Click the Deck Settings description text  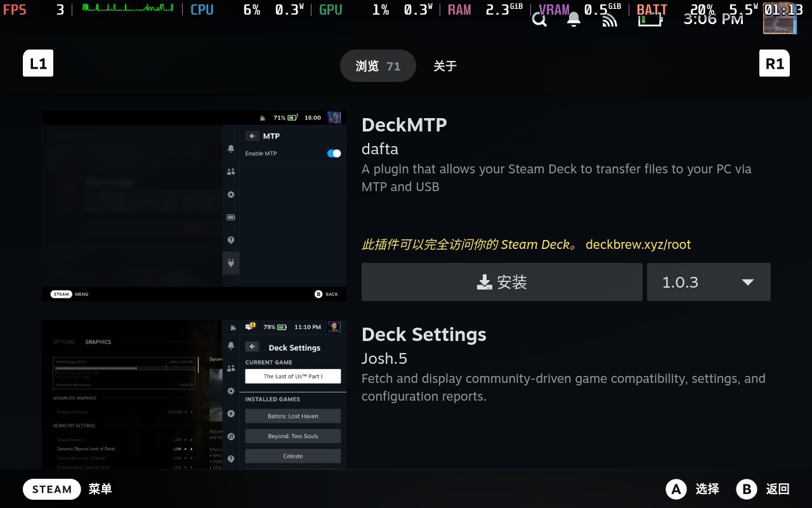tap(563, 387)
